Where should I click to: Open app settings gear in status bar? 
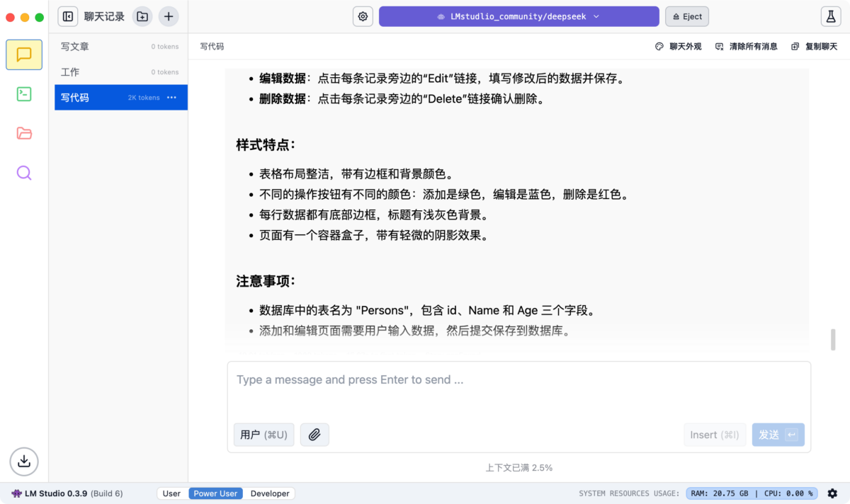(x=833, y=493)
